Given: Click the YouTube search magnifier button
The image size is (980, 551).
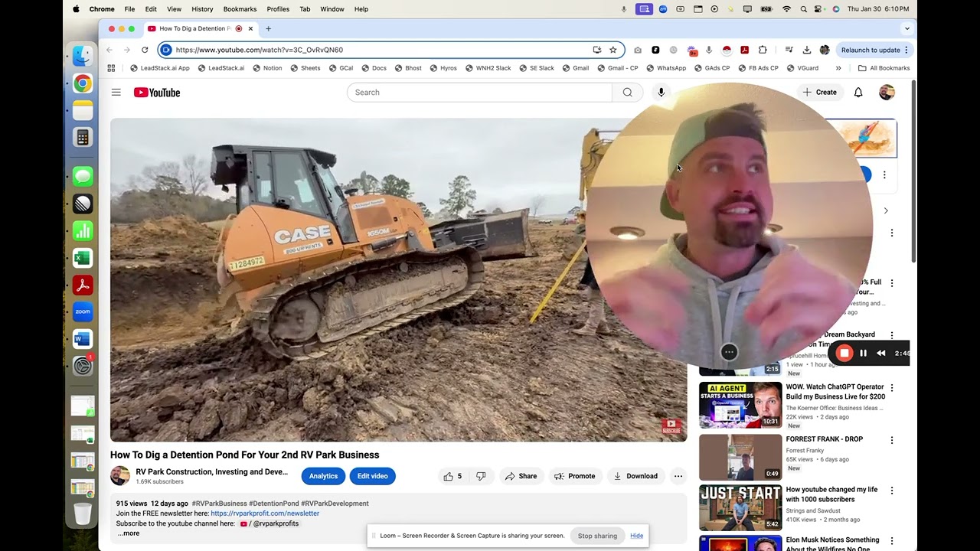Looking at the screenshot, I should pos(627,93).
